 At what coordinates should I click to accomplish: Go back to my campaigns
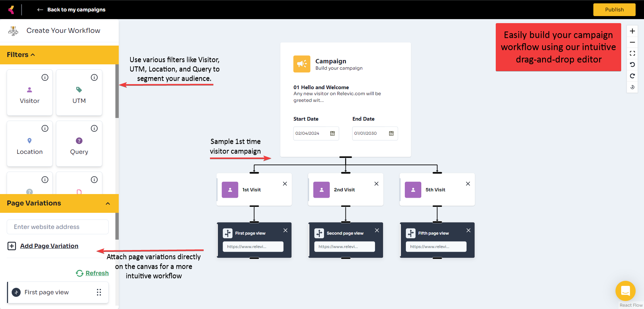(71, 10)
